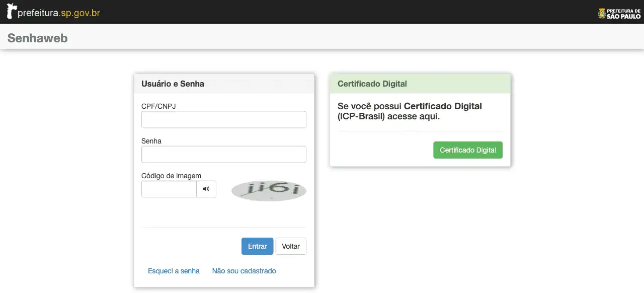Click the ICP-Brasil certificate description text
Image resolution: width=644 pixels, height=293 pixels.
[410, 111]
